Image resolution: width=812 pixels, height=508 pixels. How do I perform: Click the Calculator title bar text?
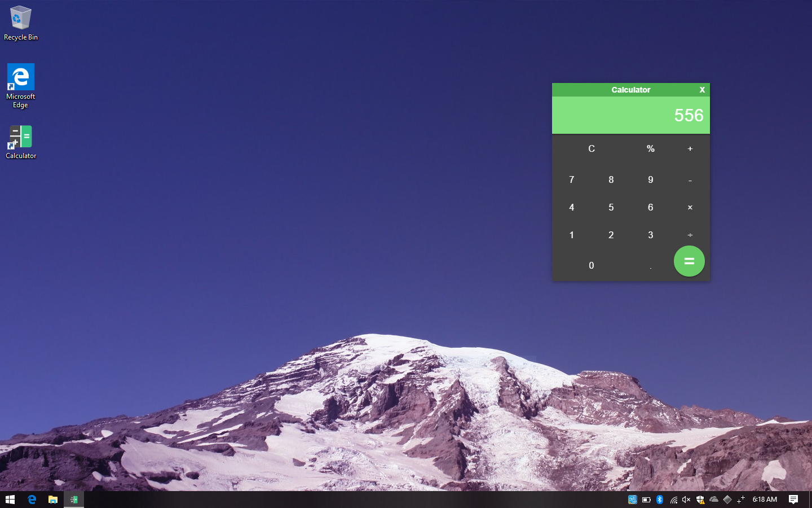631,90
